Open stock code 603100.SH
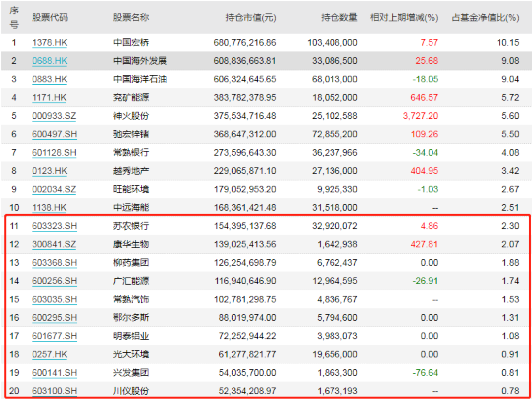 click(54, 391)
